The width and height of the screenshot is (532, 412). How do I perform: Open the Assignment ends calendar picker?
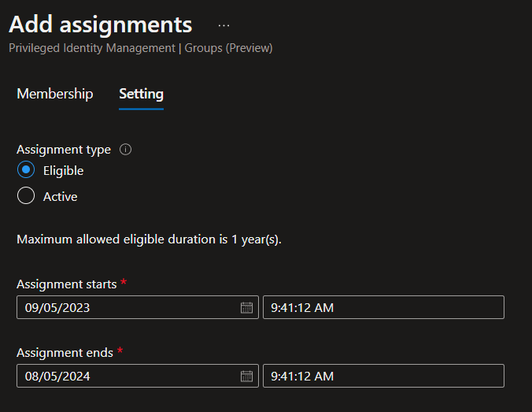[x=246, y=377]
